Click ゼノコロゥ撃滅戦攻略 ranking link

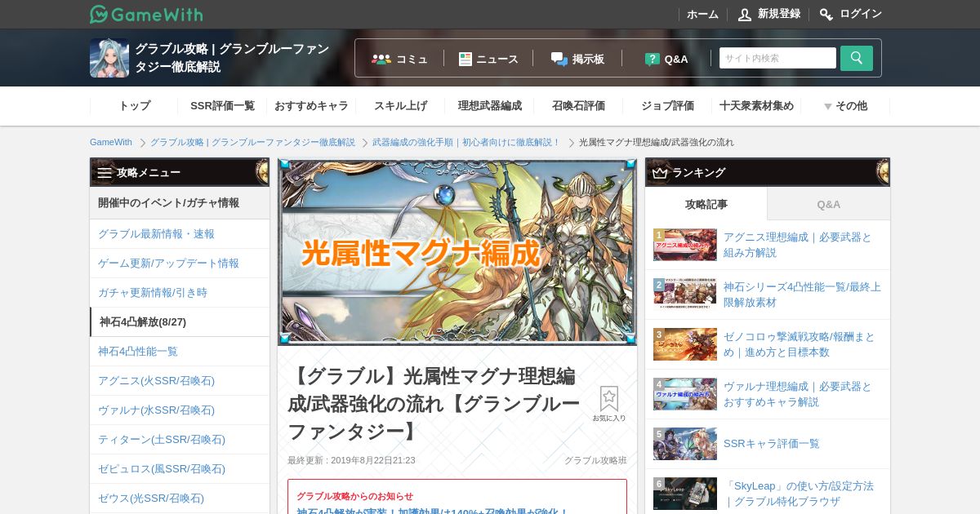[799, 344]
